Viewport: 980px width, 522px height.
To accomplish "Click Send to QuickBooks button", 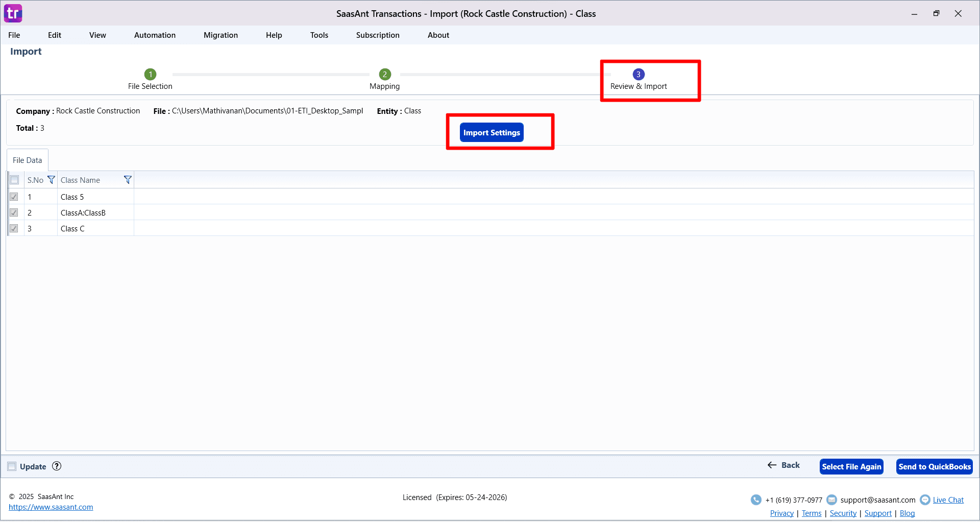I will [x=935, y=466].
